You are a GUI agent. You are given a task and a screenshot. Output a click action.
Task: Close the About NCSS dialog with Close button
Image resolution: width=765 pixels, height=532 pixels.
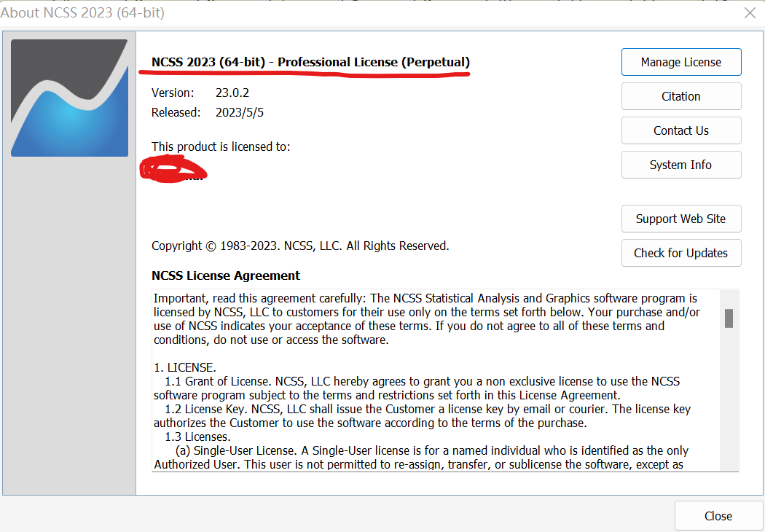(x=718, y=516)
